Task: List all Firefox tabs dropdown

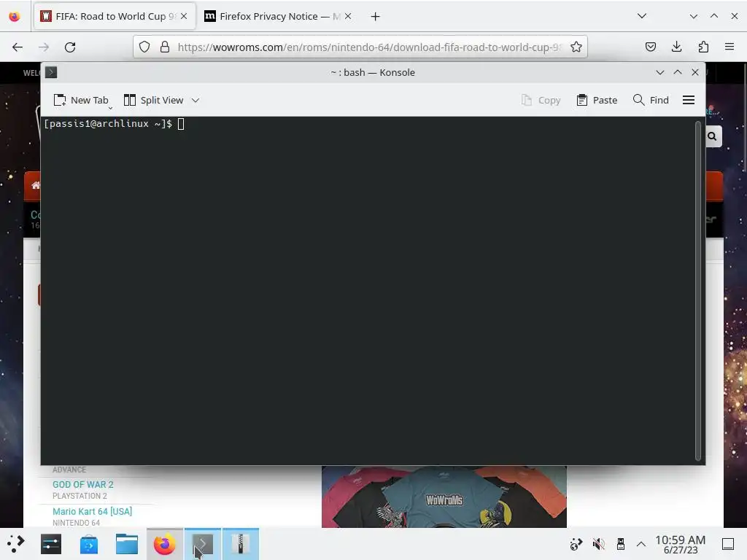Action: [x=642, y=16]
